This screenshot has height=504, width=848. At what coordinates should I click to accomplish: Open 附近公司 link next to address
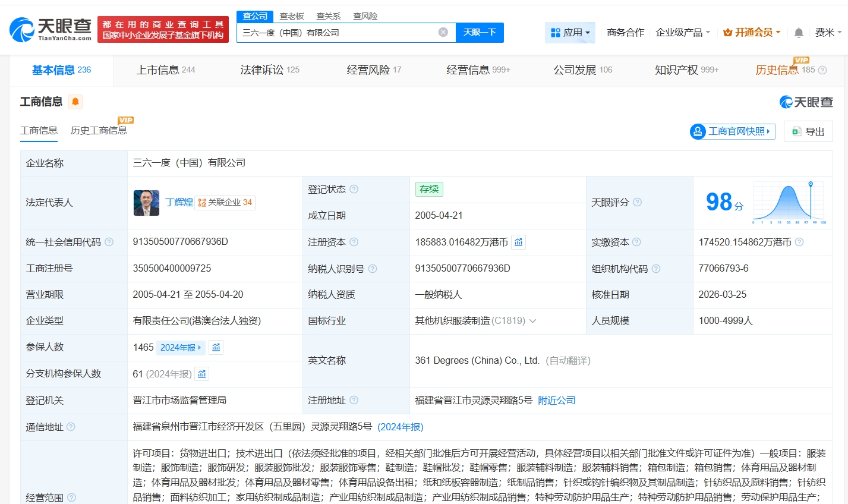(x=556, y=401)
